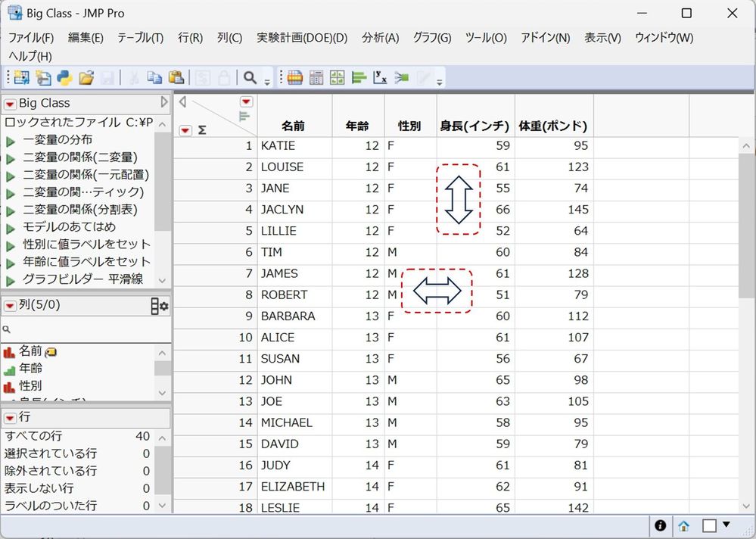The image size is (756, 539).
Task: Open the 列(5/0) red triangle menu
Action: (10, 306)
